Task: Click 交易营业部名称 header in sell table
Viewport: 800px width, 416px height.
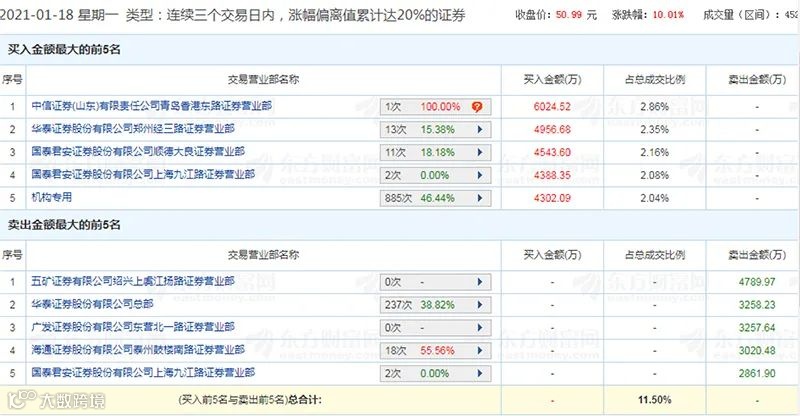Action: (x=263, y=255)
